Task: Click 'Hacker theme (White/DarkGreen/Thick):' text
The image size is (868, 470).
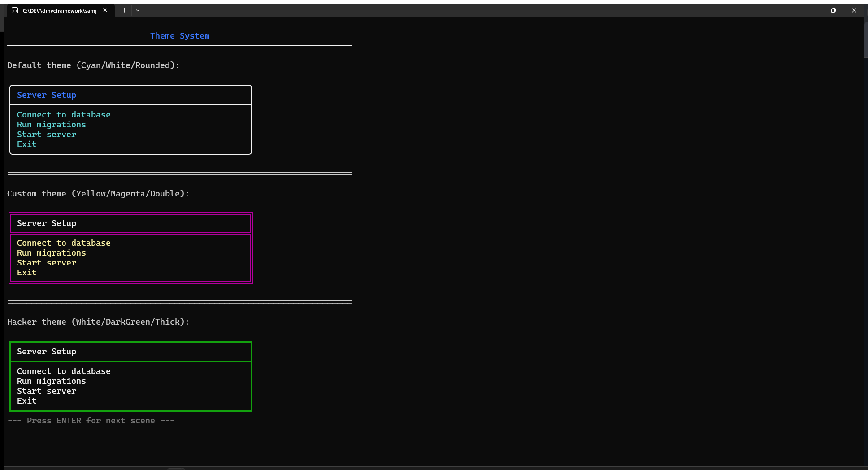Action: 98,322
